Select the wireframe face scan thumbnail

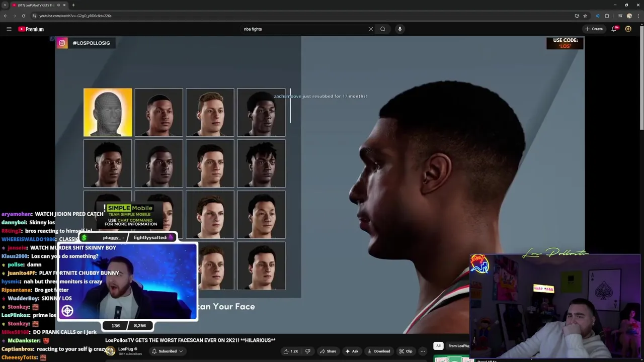coord(108,112)
